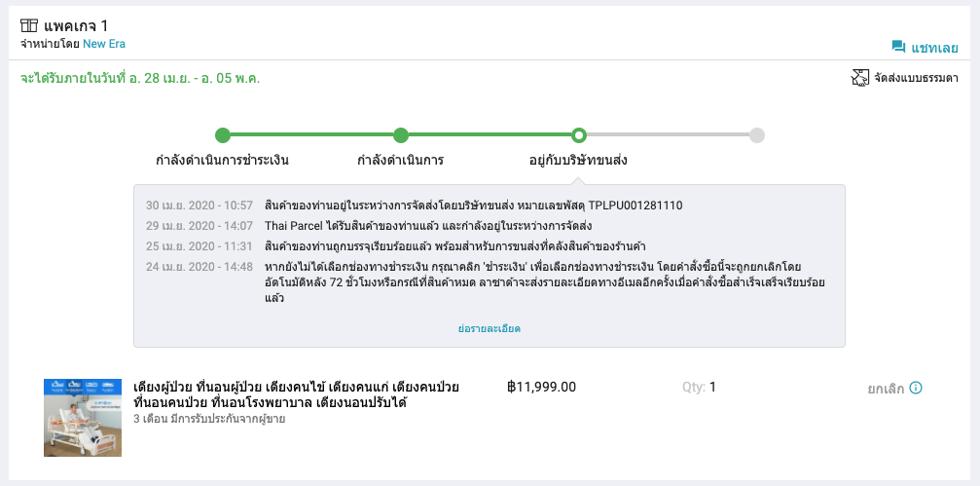Viewport: 980px width, 486px height.
Task: Open the patient bed product thumbnail
Action: (x=83, y=417)
